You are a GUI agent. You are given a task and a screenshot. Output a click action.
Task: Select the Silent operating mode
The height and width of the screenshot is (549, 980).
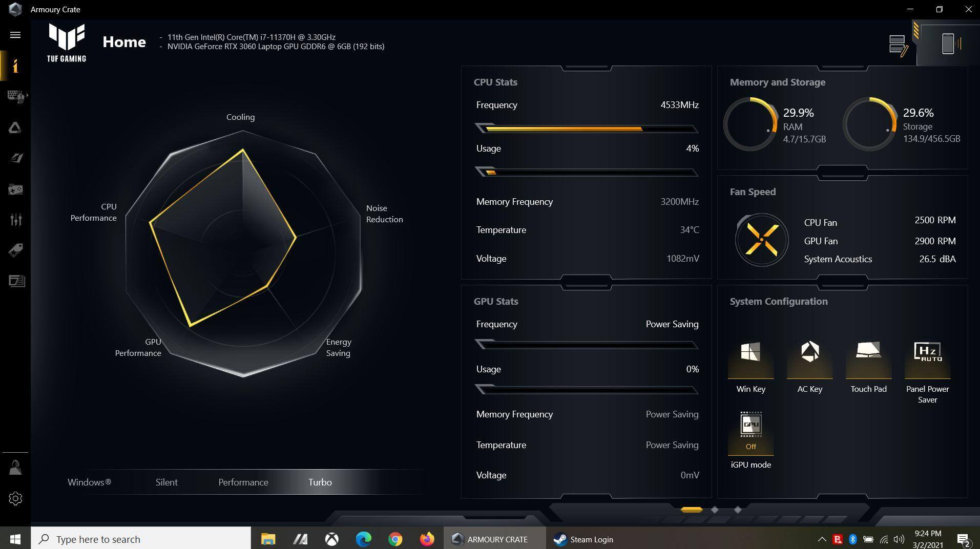[x=166, y=482]
